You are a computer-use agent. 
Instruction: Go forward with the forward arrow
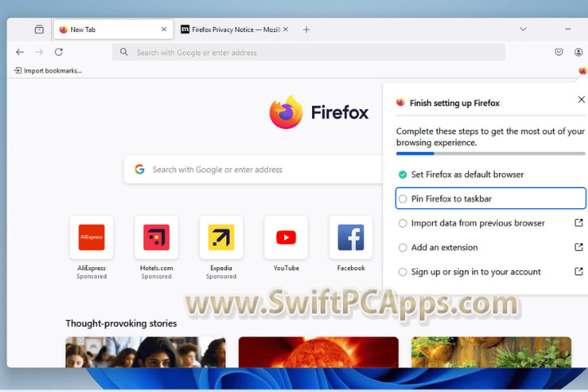tap(39, 52)
